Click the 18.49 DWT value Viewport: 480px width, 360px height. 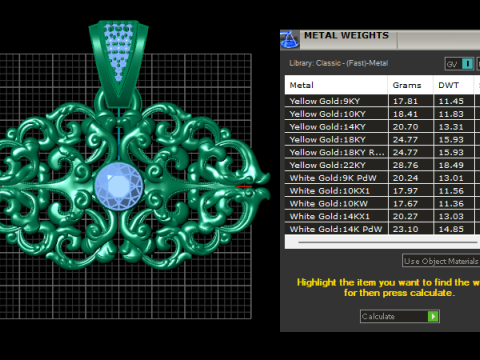pyautogui.click(x=451, y=165)
